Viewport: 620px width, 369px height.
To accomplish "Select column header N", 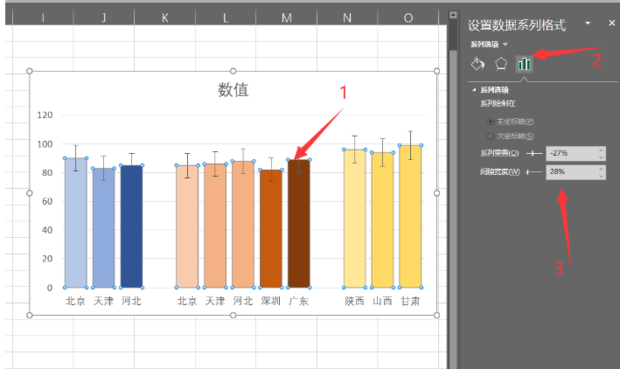I will 347,17.
